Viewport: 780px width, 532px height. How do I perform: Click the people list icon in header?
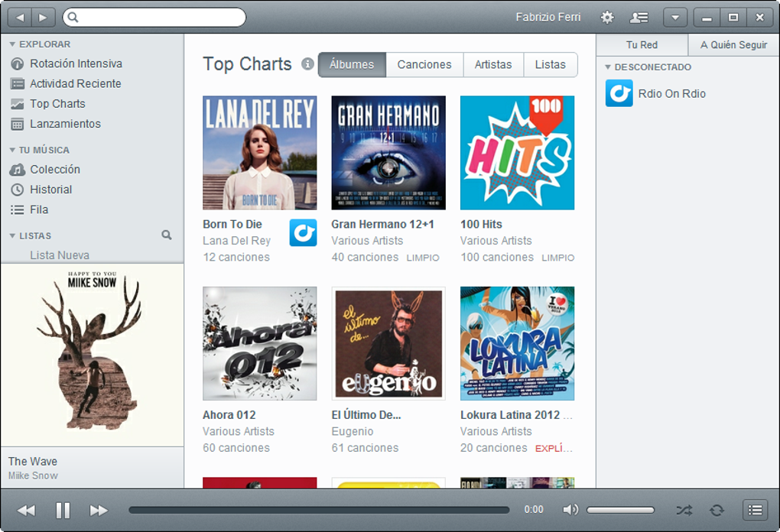[x=639, y=18]
